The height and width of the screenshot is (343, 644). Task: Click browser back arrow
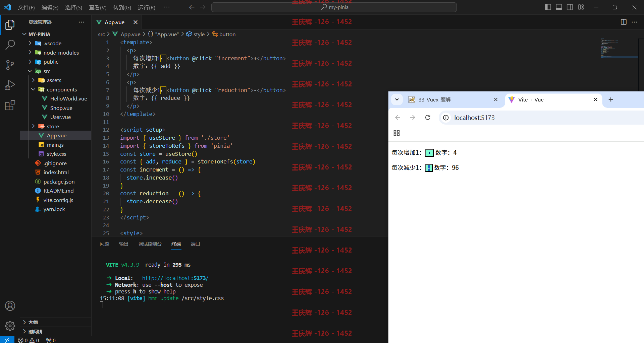pos(398,118)
